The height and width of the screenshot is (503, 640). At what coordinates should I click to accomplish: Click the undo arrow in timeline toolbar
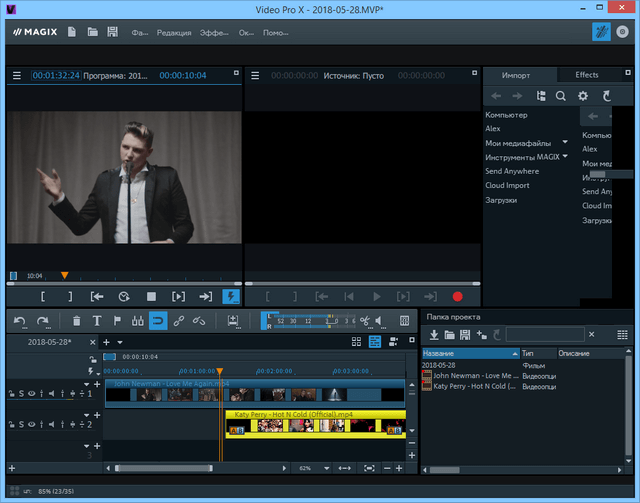(x=20, y=321)
